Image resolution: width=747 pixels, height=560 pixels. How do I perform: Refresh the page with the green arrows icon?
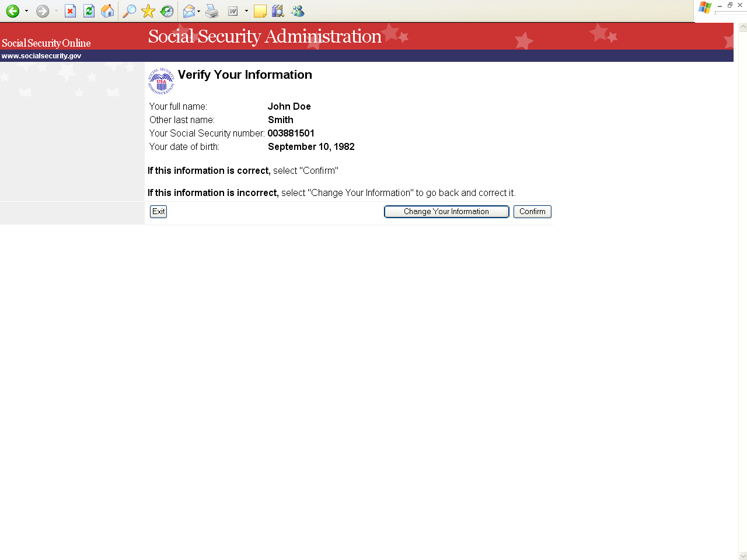pos(89,11)
